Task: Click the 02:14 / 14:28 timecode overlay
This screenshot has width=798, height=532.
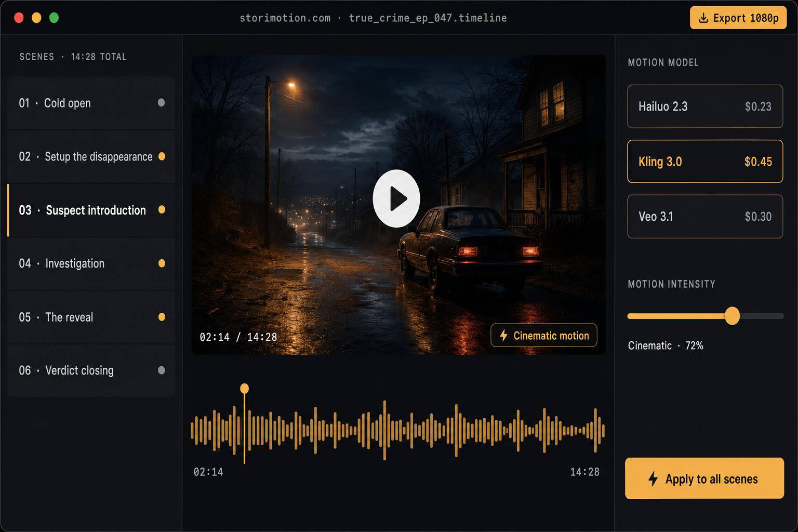Action: click(238, 337)
